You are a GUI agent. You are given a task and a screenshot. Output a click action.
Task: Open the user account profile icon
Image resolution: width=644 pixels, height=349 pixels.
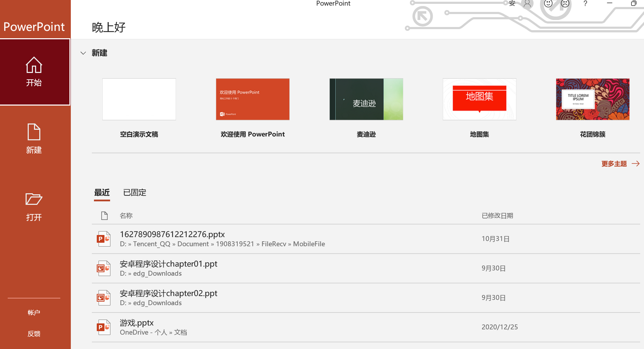coord(527,4)
